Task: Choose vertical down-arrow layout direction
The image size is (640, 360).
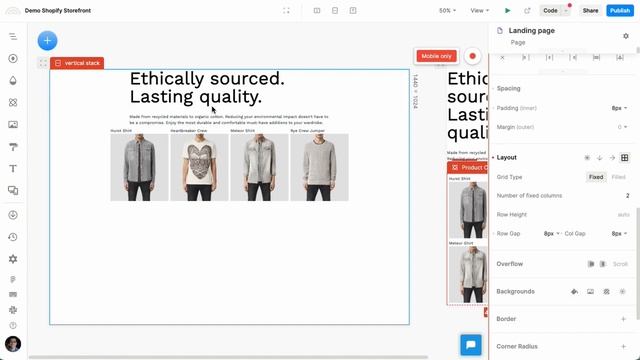Action: point(600,158)
